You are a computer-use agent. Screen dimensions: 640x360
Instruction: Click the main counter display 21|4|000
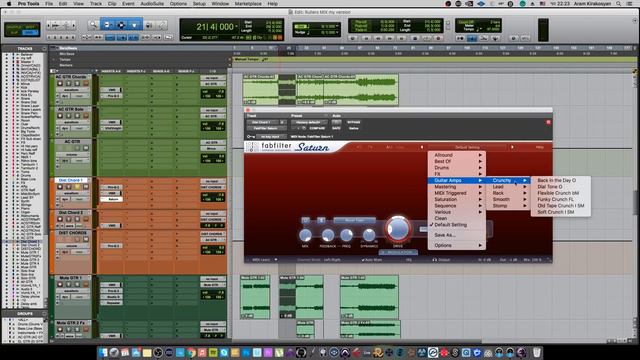pyautogui.click(x=215, y=27)
